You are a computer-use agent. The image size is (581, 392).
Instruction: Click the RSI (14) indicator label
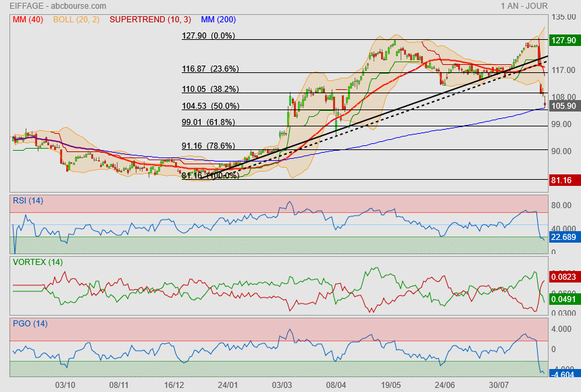pyautogui.click(x=28, y=200)
